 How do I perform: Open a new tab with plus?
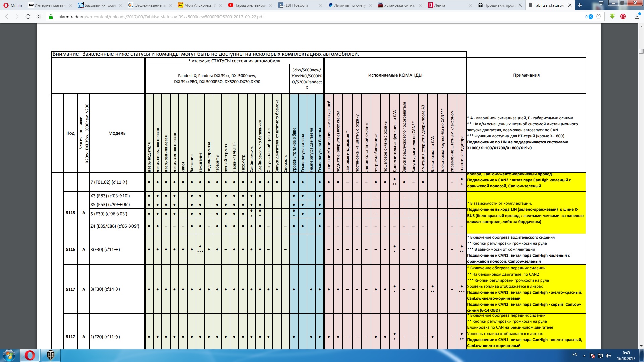click(x=580, y=5)
